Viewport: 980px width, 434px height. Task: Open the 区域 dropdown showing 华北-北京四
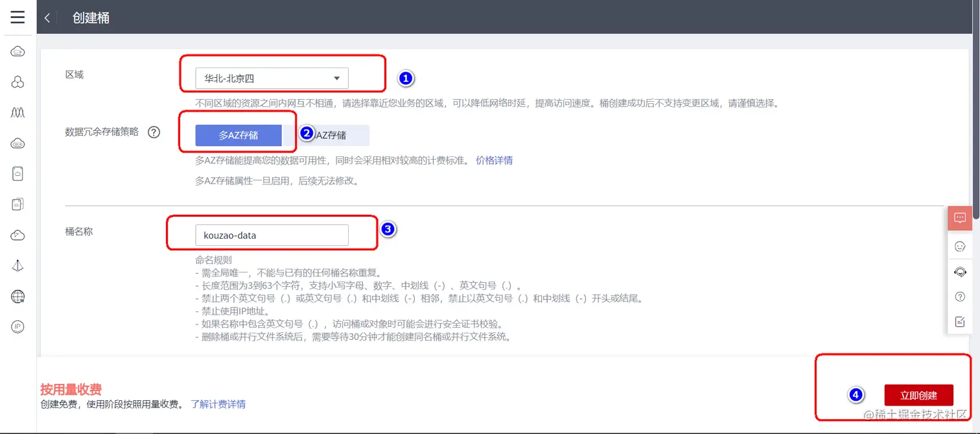272,78
